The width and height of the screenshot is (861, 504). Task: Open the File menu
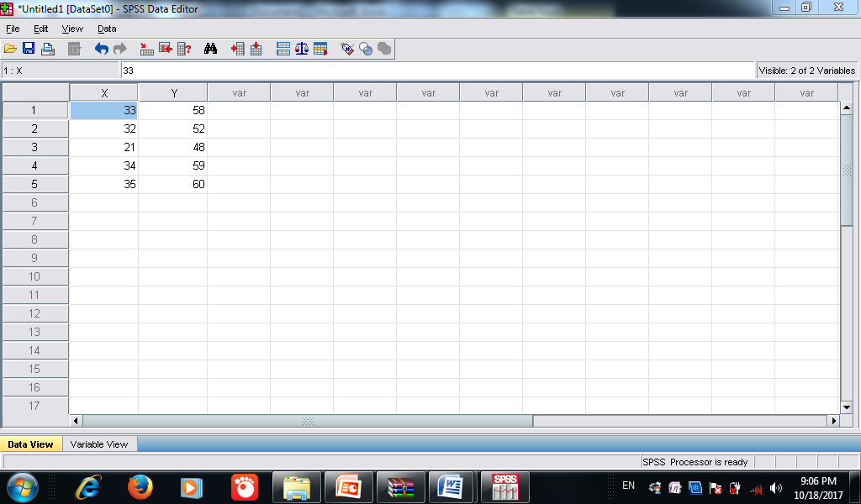(13, 29)
